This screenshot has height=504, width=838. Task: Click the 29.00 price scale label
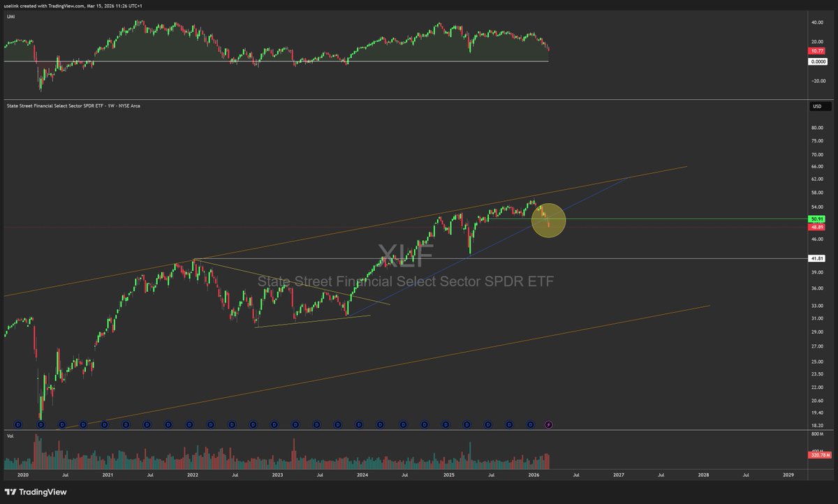pos(818,332)
